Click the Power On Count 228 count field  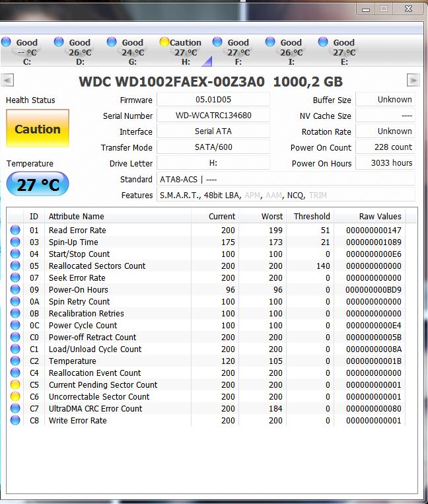[385, 147]
